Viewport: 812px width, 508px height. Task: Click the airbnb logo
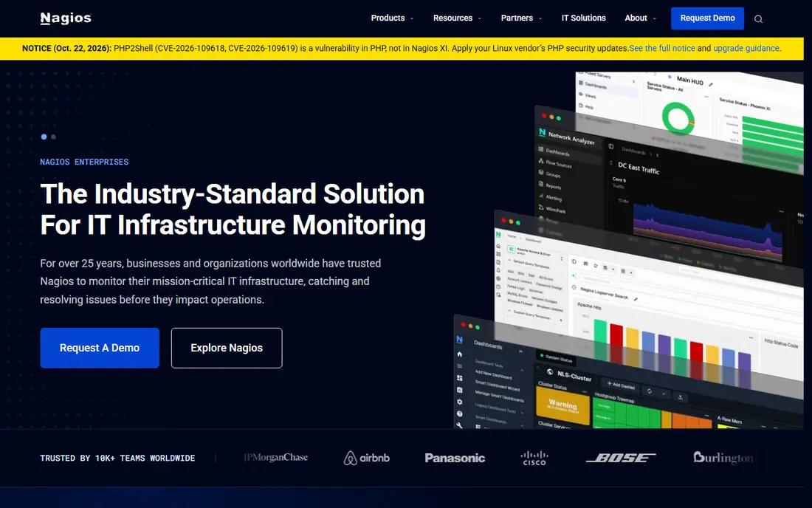click(366, 458)
